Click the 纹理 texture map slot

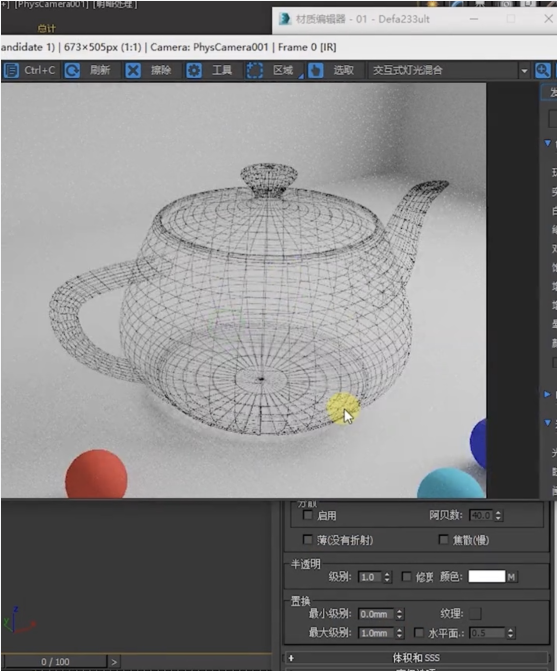[x=475, y=614]
